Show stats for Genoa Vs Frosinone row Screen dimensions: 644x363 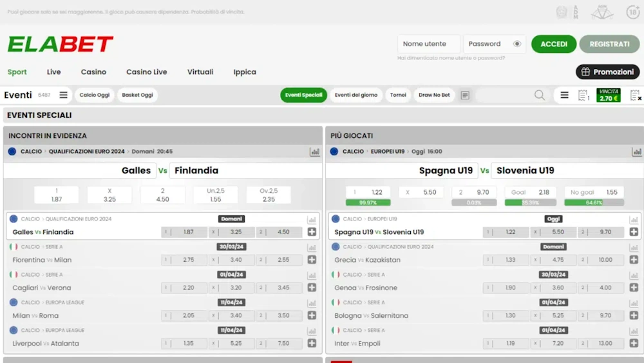tap(634, 275)
